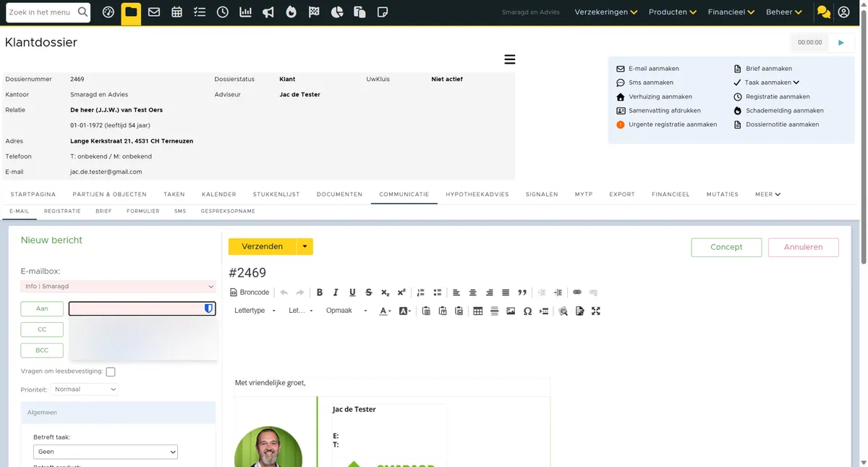Screen dimensions: 868x467
Task: Toggle italic formatting
Action: tap(336, 293)
